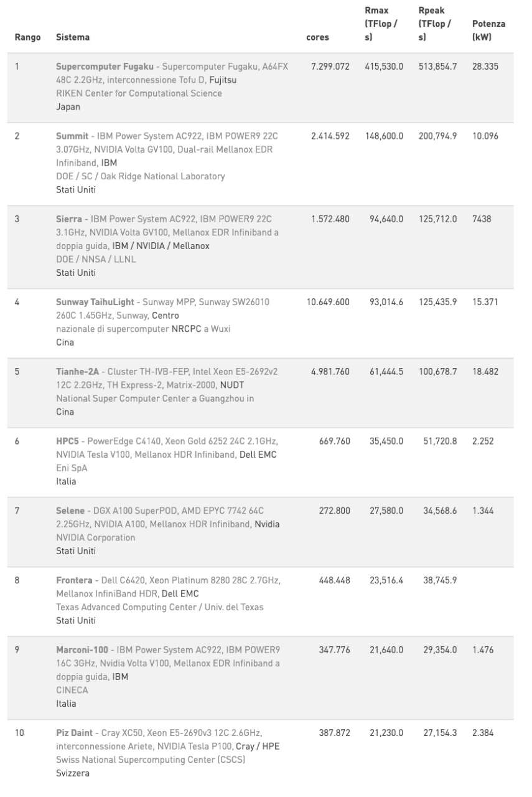Open the Sierra system link
532x797 pixels.
pos(68,219)
